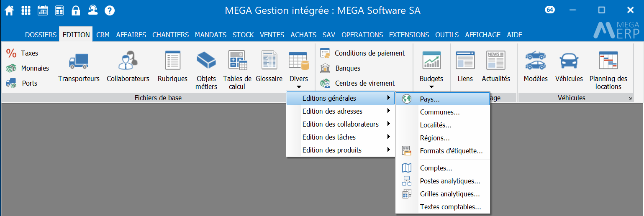This screenshot has height=216, width=644.
Task: Open the Transporteurs truck icon
Action: coord(79,61)
